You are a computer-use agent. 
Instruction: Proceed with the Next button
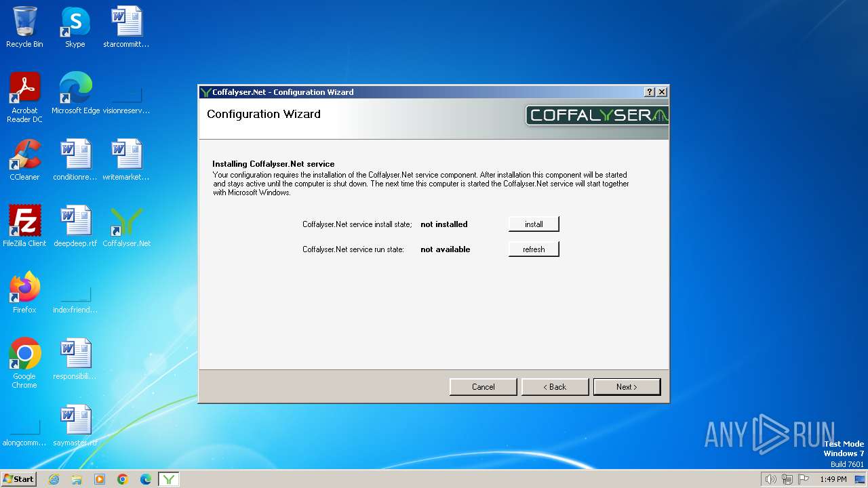pyautogui.click(x=627, y=387)
